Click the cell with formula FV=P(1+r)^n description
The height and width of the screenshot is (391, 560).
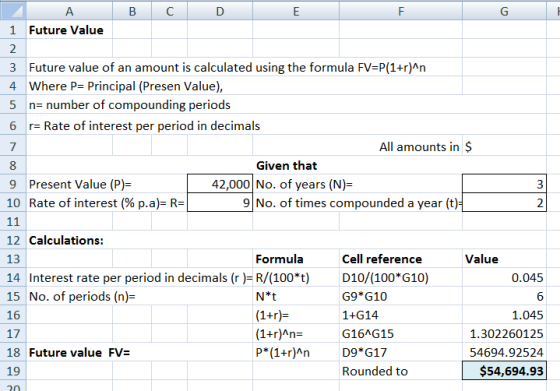click(x=227, y=67)
